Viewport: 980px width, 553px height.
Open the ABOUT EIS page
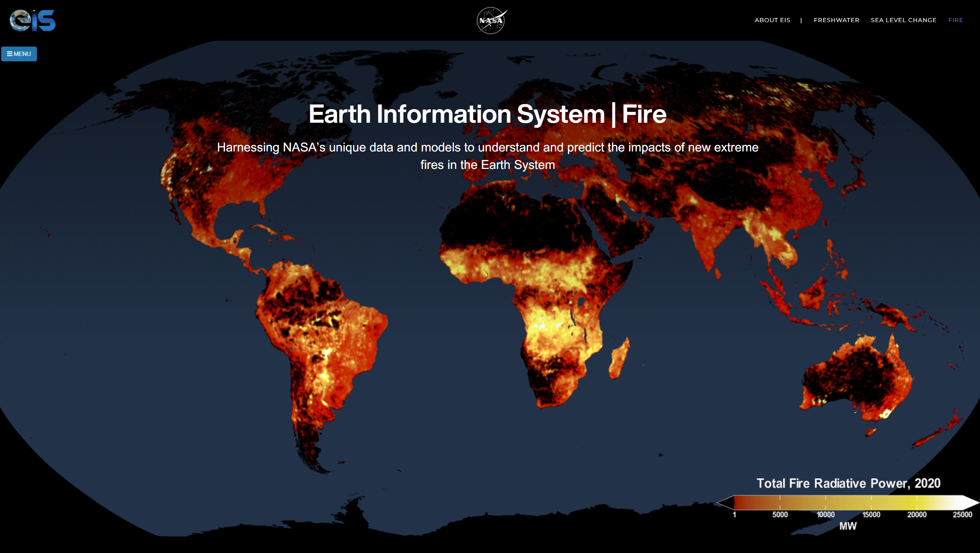(772, 20)
